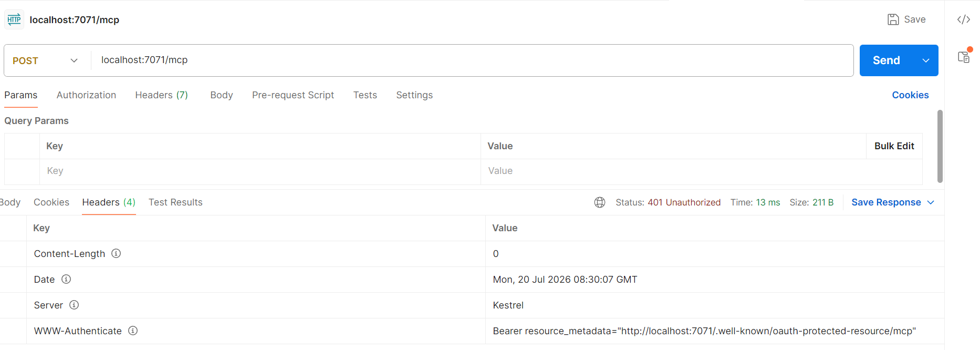This screenshot has height=350, width=980.
Task: Open the code snippet panel icon
Action: pyautogui.click(x=963, y=19)
